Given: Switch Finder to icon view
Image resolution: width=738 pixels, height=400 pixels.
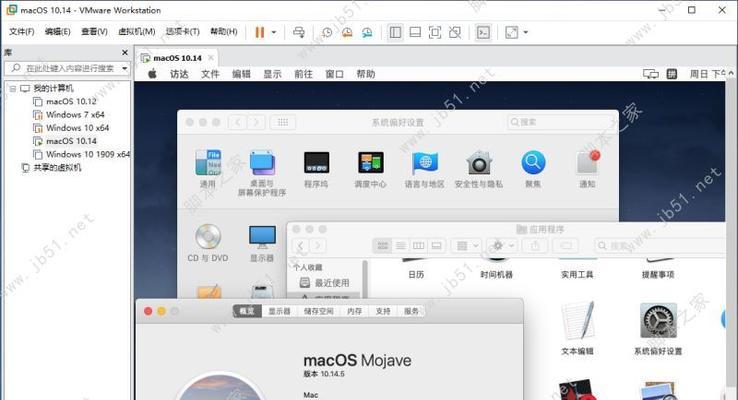Looking at the screenshot, I should point(383,246).
